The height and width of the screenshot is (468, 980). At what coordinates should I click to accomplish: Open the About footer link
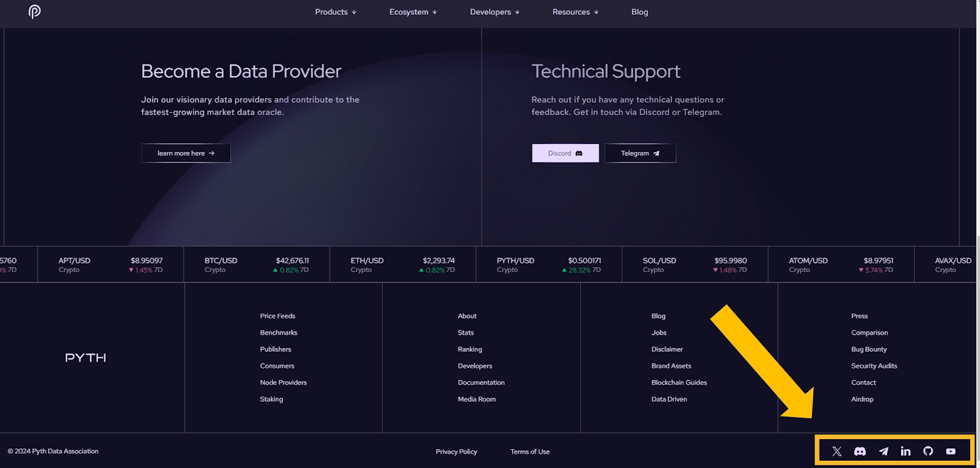click(467, 316)
